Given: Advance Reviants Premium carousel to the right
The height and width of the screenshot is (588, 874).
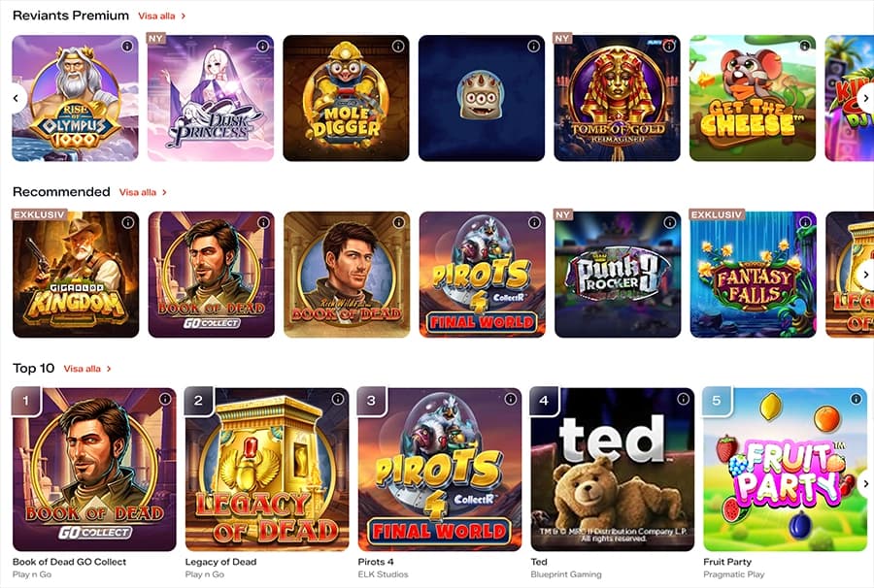Looking at the screenshot, I should (x=865, y=99).
